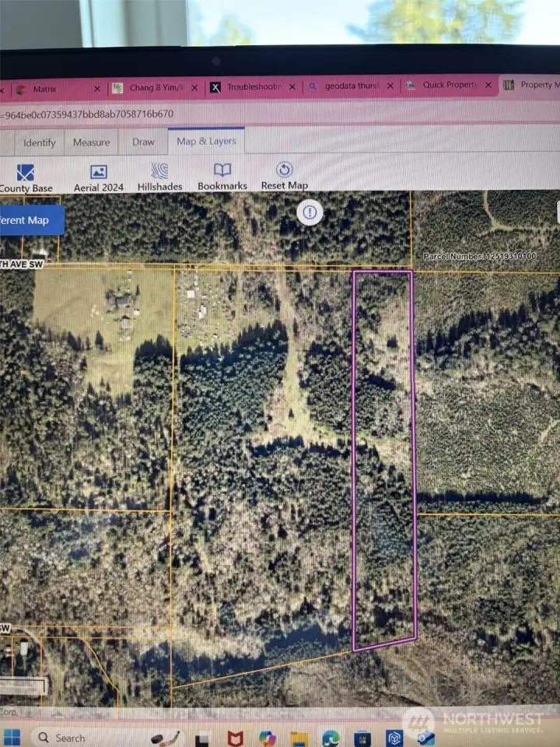Switch to the Measure tab
Viewport: 560px width, 747px height.
coord(91,142)
